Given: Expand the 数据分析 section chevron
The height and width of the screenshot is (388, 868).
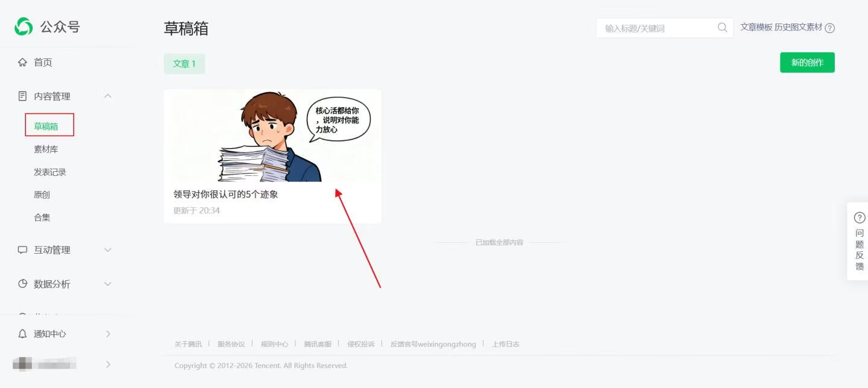Looking at the screenshot, I should click(108, 283).
